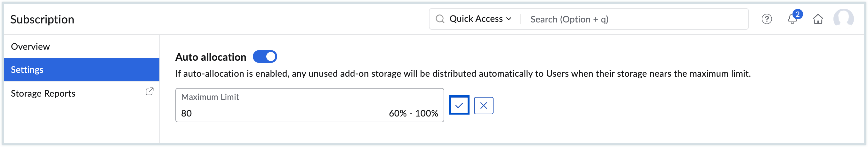Click the help question mark icon
868x147 pixels.
coord(767,19)
